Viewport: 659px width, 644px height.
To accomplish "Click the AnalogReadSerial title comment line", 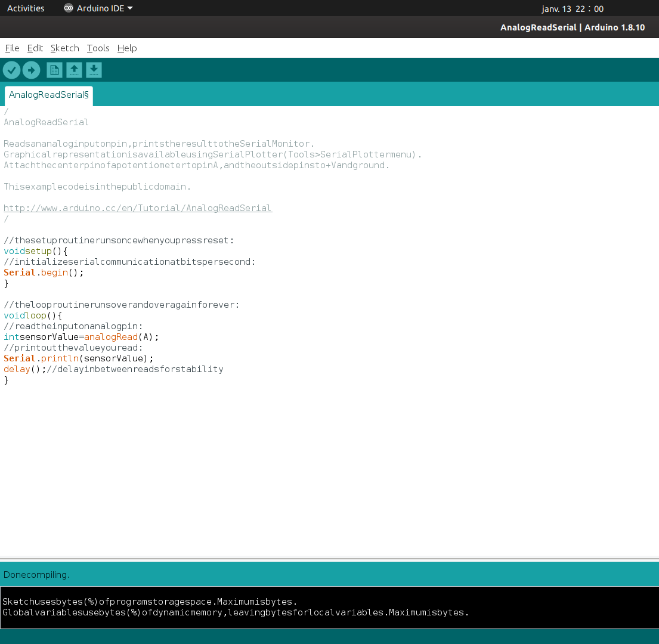I will coord(47,122).
